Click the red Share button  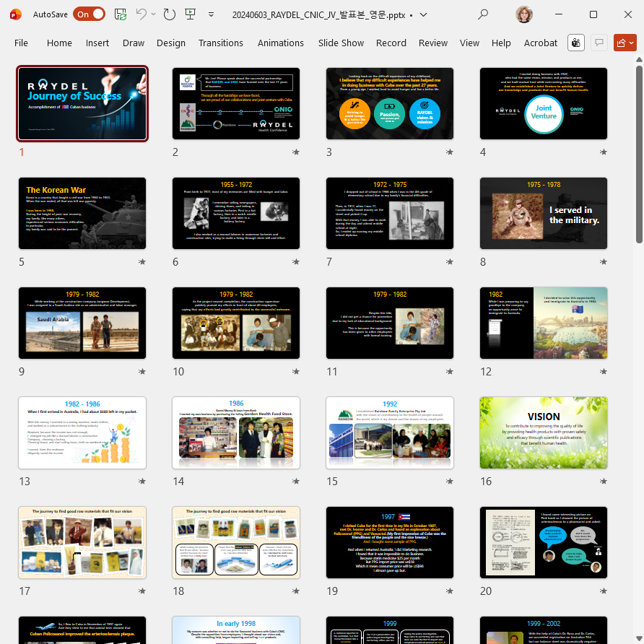[625, 43]
